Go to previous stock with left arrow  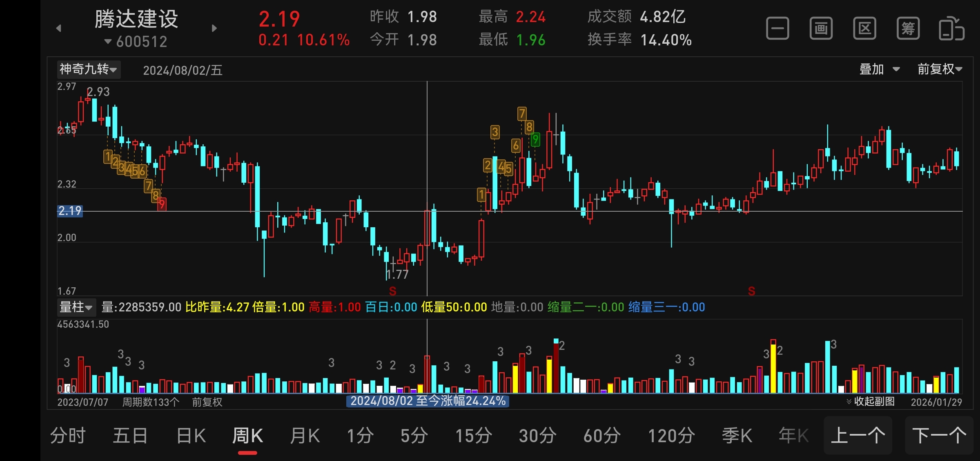tap(59, 28)
